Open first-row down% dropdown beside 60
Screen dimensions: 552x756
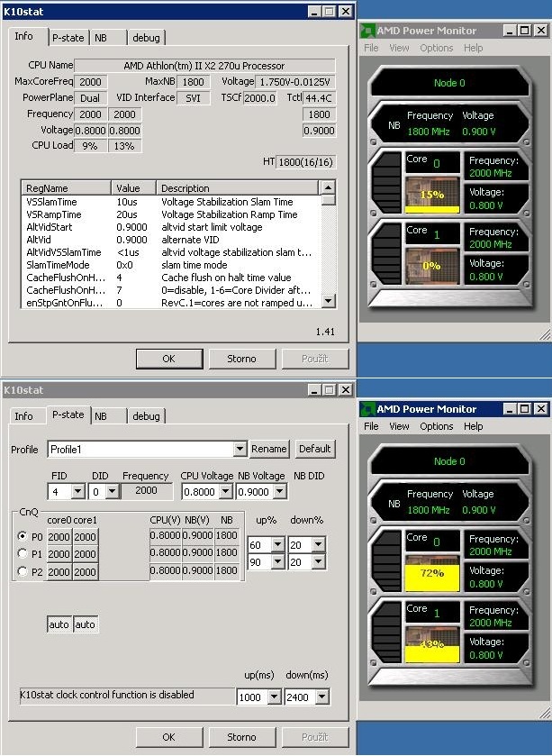pyautogui.click(x=318, y=545)
